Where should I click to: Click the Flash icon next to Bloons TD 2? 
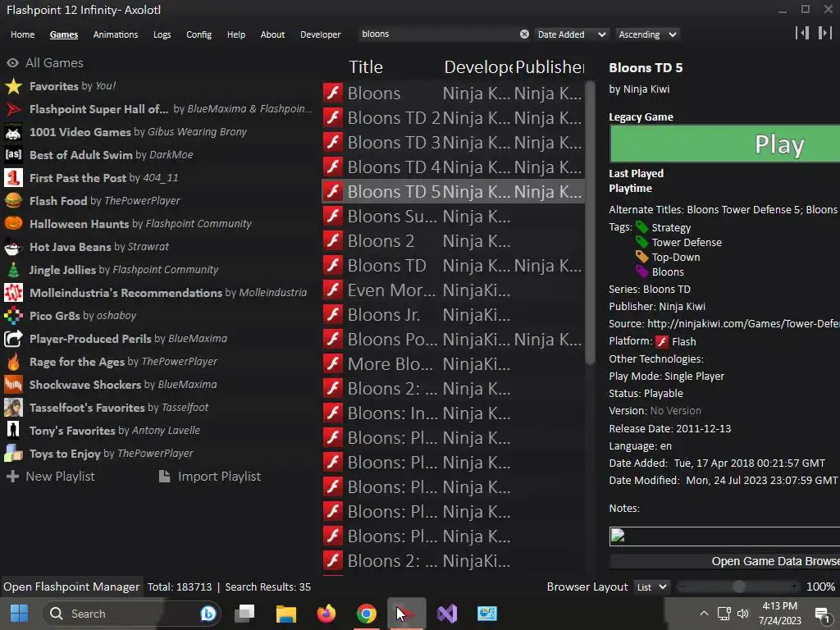click(x=333, y=118)
